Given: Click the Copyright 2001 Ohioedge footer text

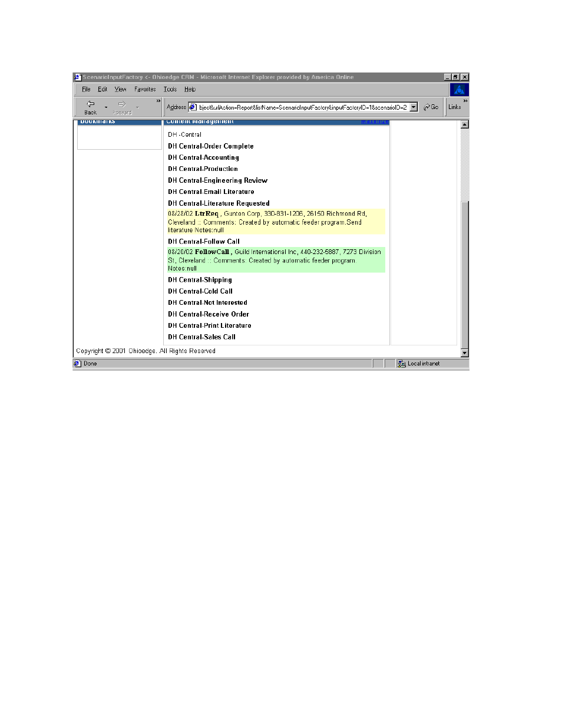Looking at the screenshot, I should [146, 351].
